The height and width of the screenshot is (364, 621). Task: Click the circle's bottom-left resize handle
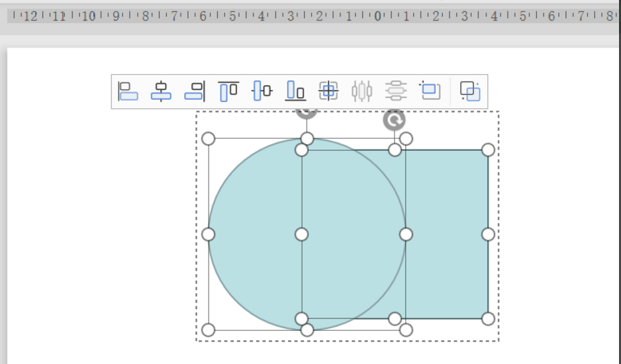click(x=209, y=330)
